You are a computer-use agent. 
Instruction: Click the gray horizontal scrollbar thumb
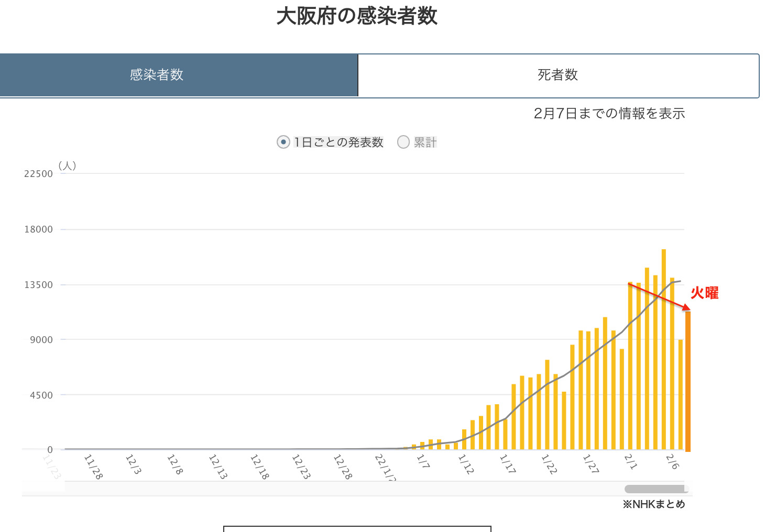pyautogui.click(x=655, y=489)
